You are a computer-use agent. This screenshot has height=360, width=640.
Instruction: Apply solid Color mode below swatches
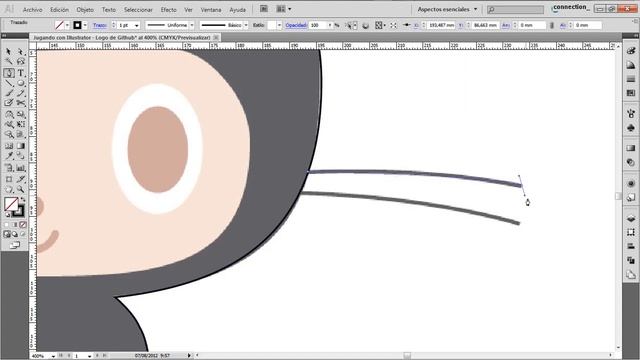[7, 224]
